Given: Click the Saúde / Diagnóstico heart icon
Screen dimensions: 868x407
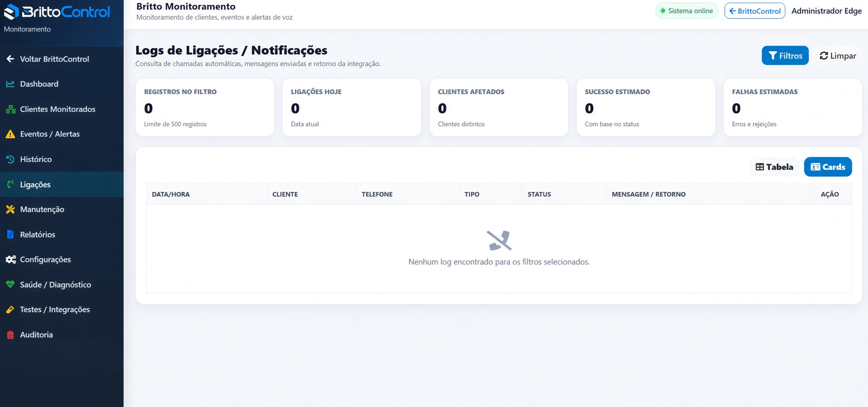Looking at the screenshot, I should click(10, 284).
